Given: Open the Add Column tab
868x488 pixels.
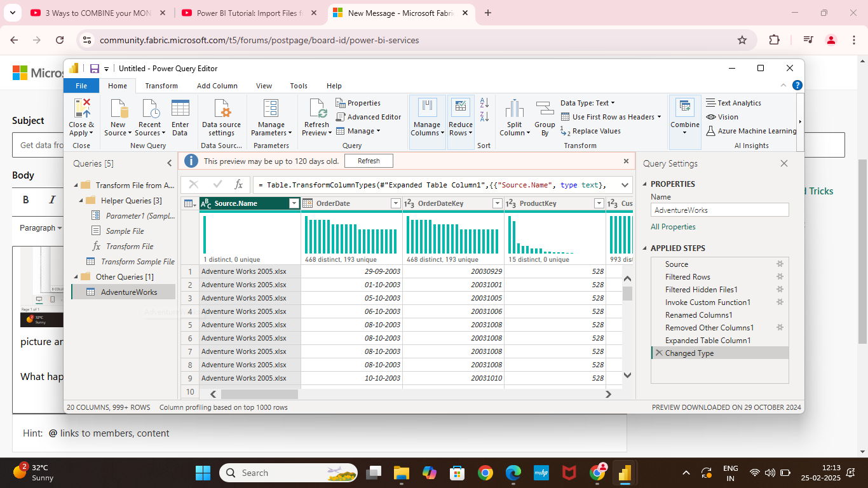Looking at the screenshot, I should [217, 86].
